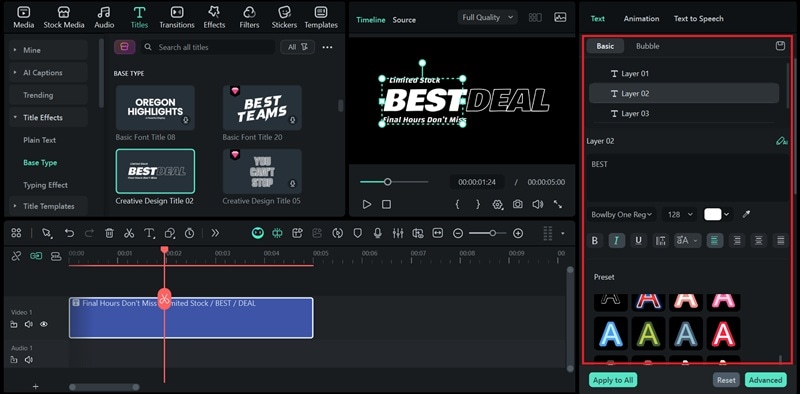Open the speed timer icon

[189, 233]
